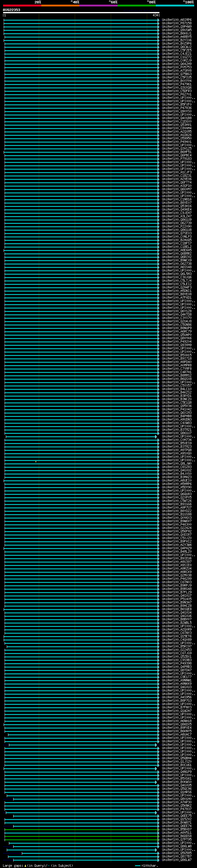The height and width of the screenshot is (868, 197).
Task: Select hit label UniRef100_Q53HV1
Action: pyautogui.click(x=176, y=125)
